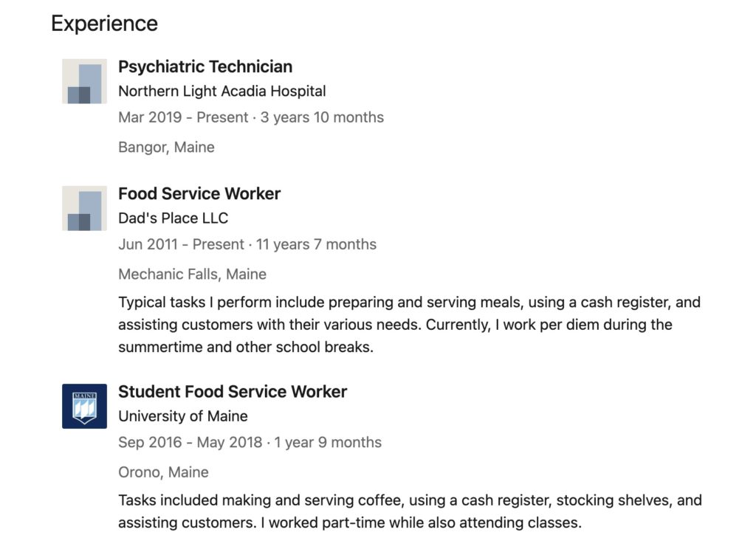The width and height of the screenshot is (756, 552).
Task: Click the description about making and serving coffee
Action: 410,512
